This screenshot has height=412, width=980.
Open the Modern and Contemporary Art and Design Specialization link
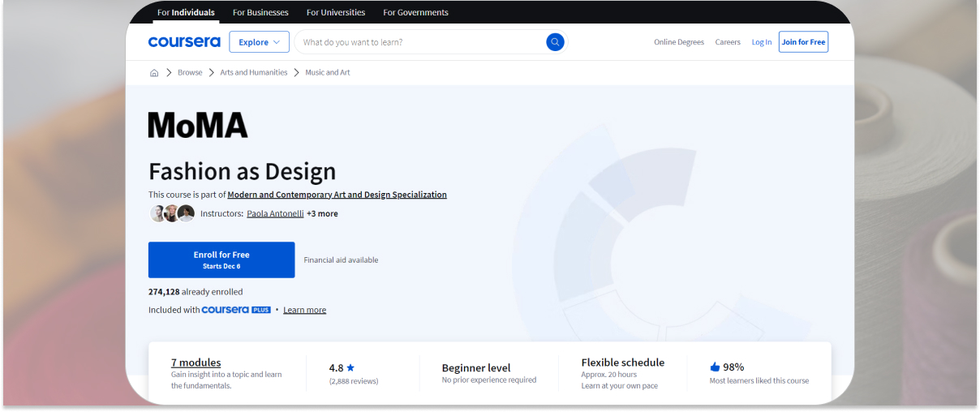tap(337, 195)
